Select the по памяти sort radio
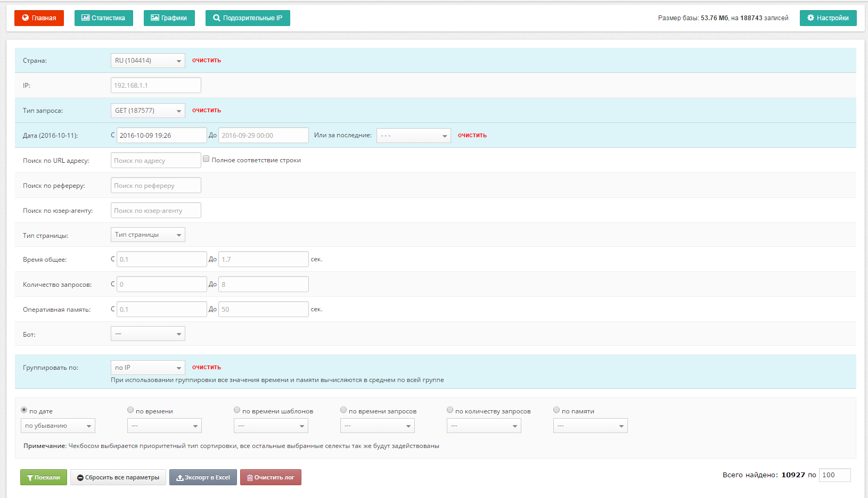This screenshot has height=498, width=868. [x=556, y=410]
